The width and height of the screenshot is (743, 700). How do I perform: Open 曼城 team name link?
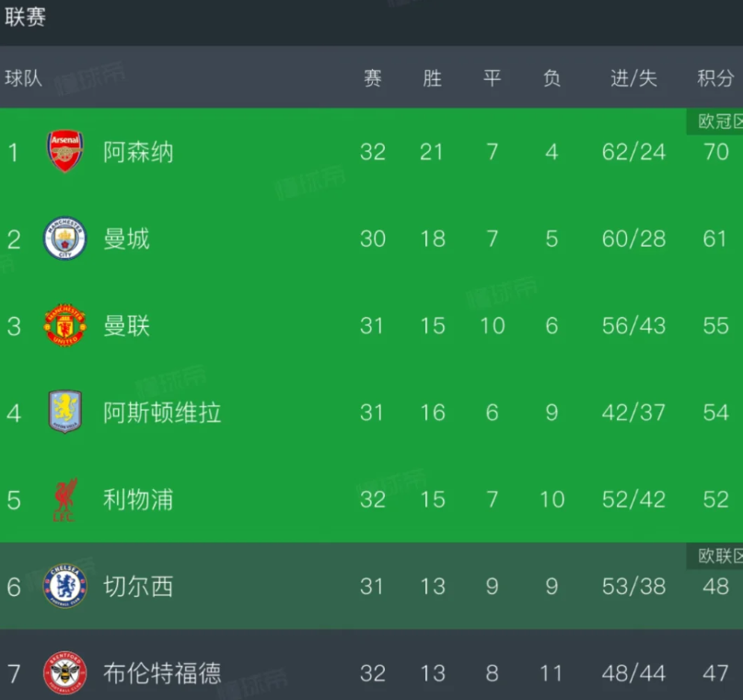click(127, 239)
